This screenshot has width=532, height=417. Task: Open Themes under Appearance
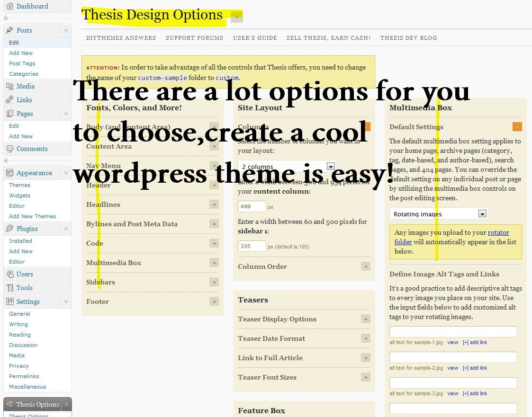(x=20, y=185)
